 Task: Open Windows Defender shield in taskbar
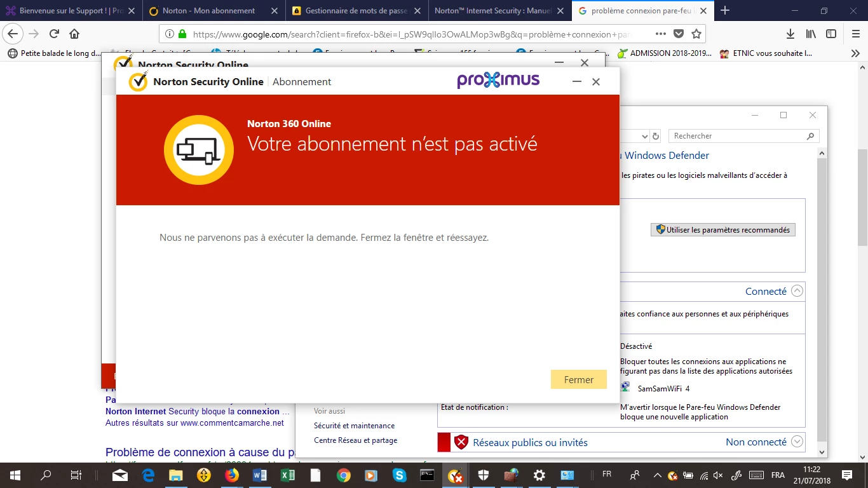[484, 475]
